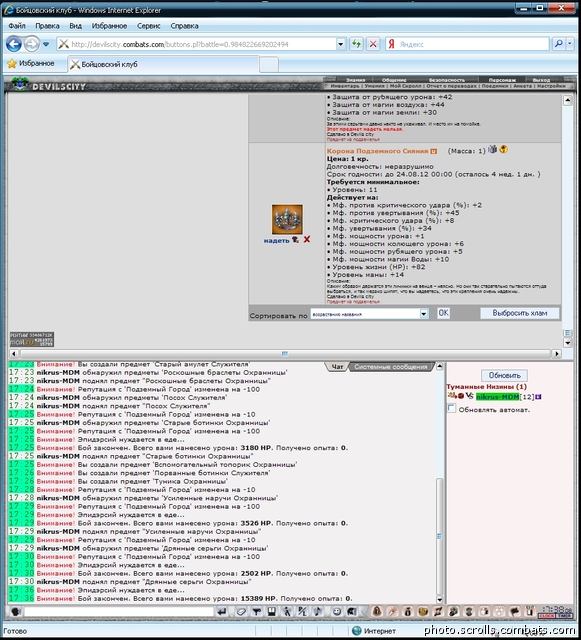Image resolution: width=581 pixels, height=640 pixels.
Task: Click the inventory scrollbar down arrow
Action: click(568, 343)
